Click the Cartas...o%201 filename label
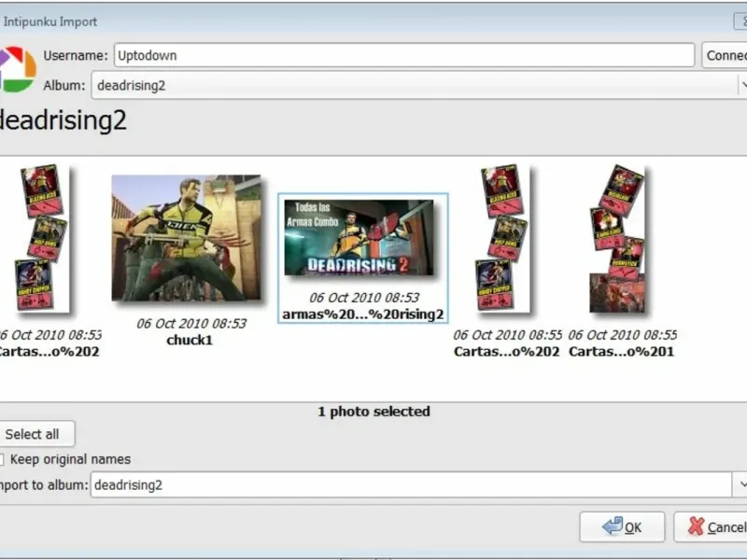The image size is (747, 560). [x=621, y=352]
